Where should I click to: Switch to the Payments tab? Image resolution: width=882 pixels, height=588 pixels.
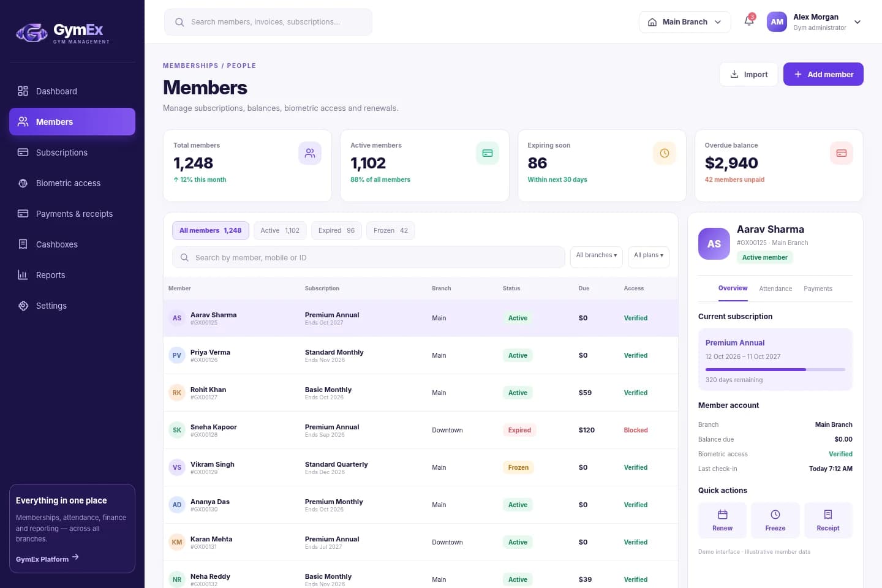(818, 288)
